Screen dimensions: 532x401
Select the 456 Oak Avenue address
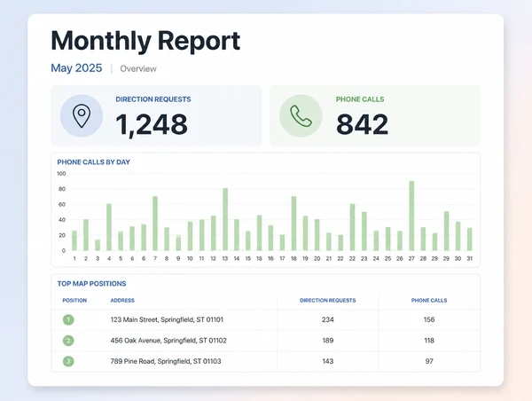[168, 341]
